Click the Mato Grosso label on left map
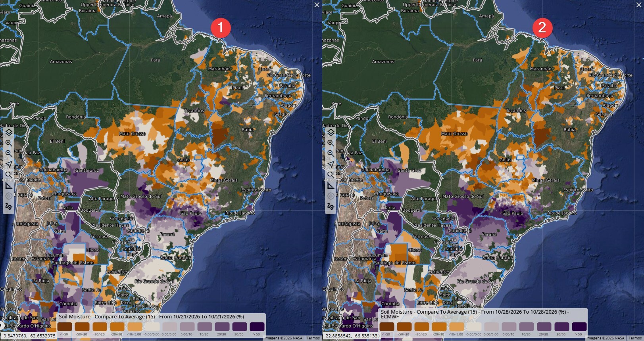 click(x=132, y=134)
